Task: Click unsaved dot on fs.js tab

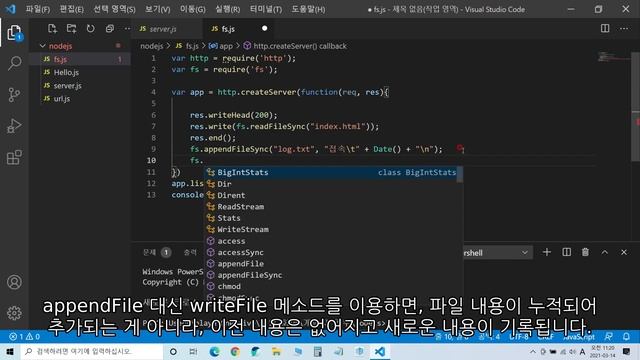Action: coord(264,28)
